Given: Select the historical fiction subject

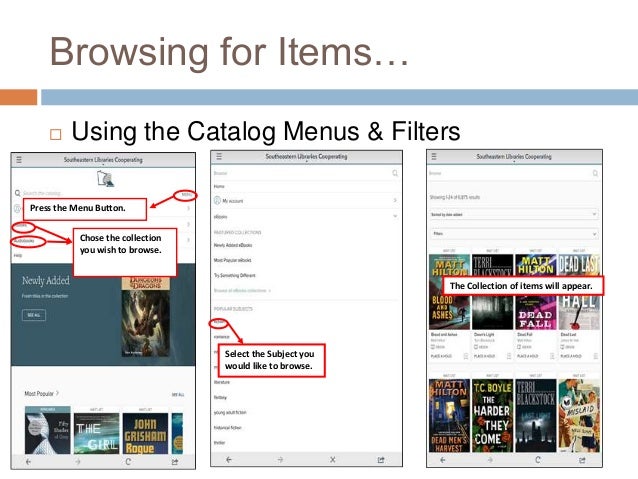Looking at the screenshot, I should [x=227, y=428].
